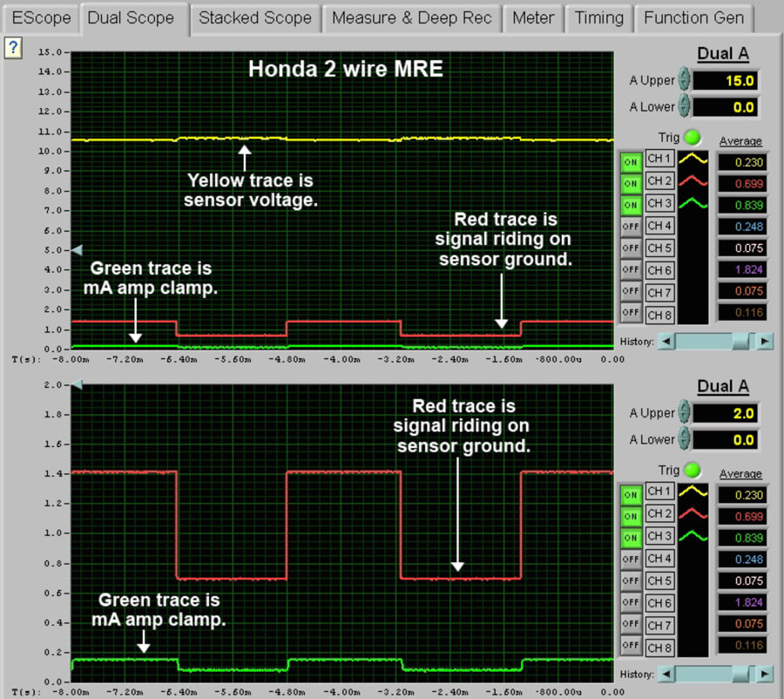The height and width of the screenshot is (699, 784).
Task: Click green CH 3 waveform icon in Honda MRE panel
Action: tap(693, 203)
